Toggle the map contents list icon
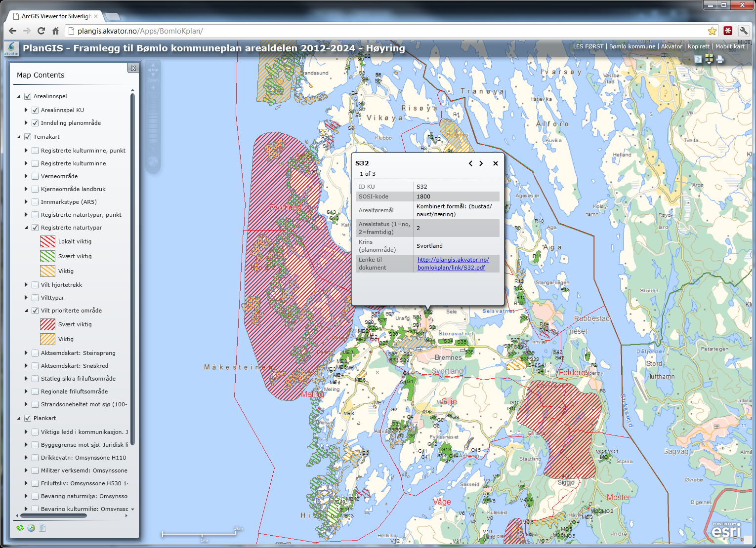 click(698, 59)
